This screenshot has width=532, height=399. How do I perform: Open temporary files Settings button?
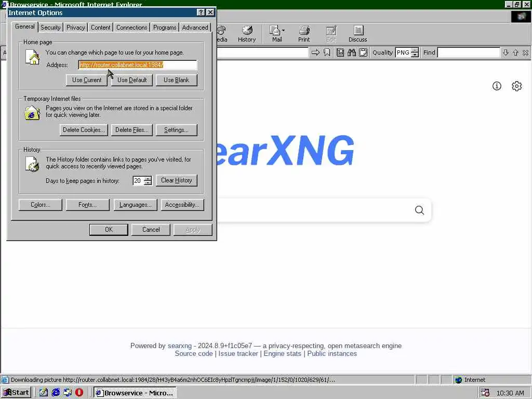(x=177, y=130)
